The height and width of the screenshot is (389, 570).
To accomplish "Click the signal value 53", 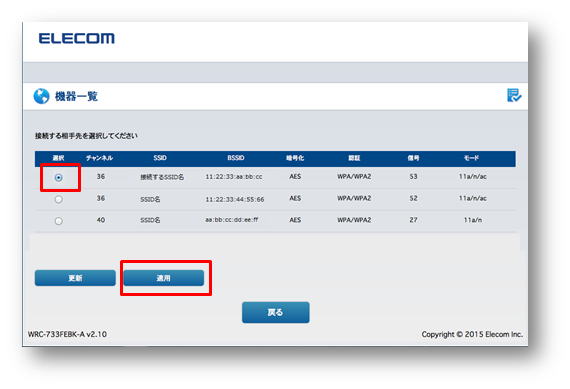I will (413, 176).
